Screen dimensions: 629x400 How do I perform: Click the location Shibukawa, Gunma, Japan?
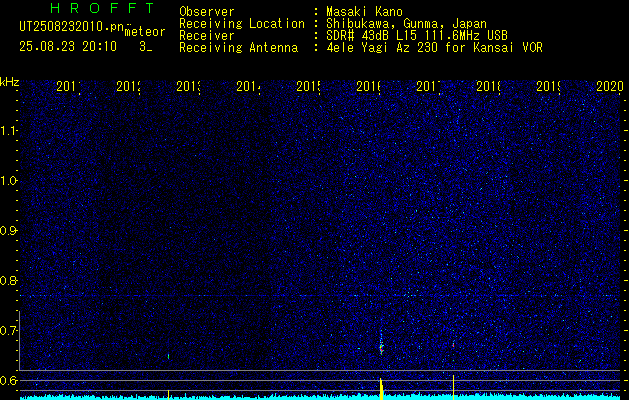(406, 24)
